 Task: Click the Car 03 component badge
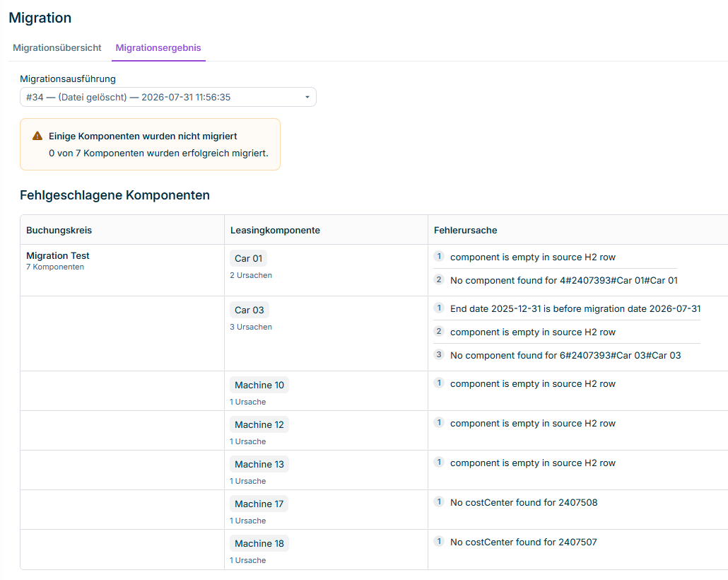pyautogui.click(x=249, y=310)
